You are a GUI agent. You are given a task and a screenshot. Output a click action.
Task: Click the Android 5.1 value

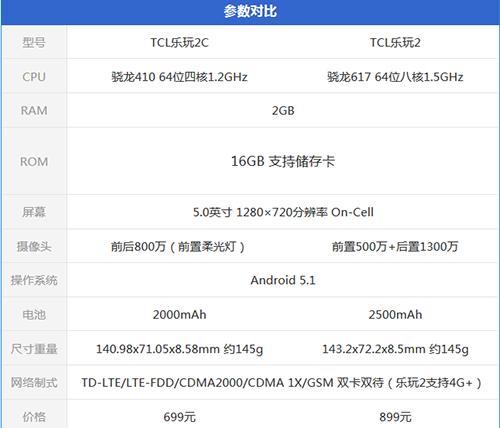283,280
